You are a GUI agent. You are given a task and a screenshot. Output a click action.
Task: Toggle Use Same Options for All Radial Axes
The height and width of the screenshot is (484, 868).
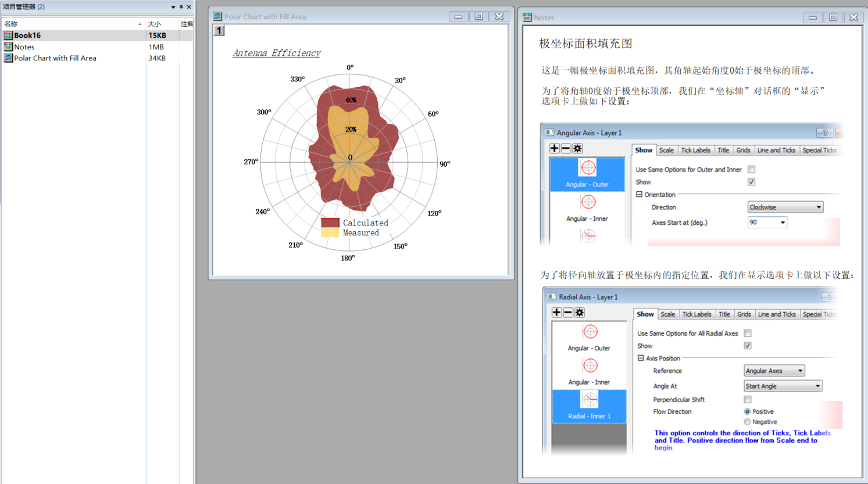pos(748,334)
